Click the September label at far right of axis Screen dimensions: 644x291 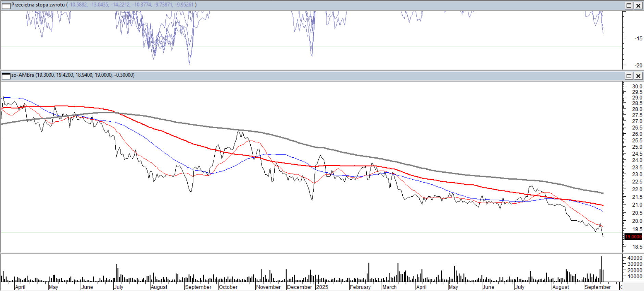click(x=597, y=287)
